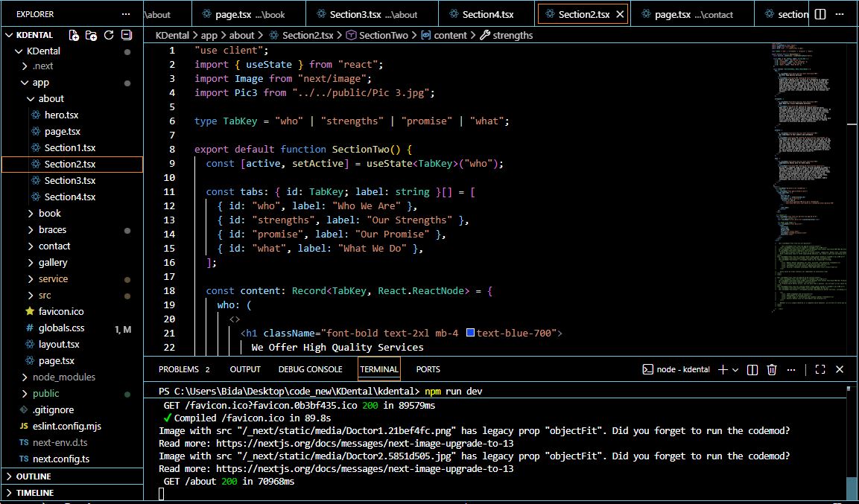Click the New Folder icon in Explorer
The image size is (859, 504).
click(92, 35)
